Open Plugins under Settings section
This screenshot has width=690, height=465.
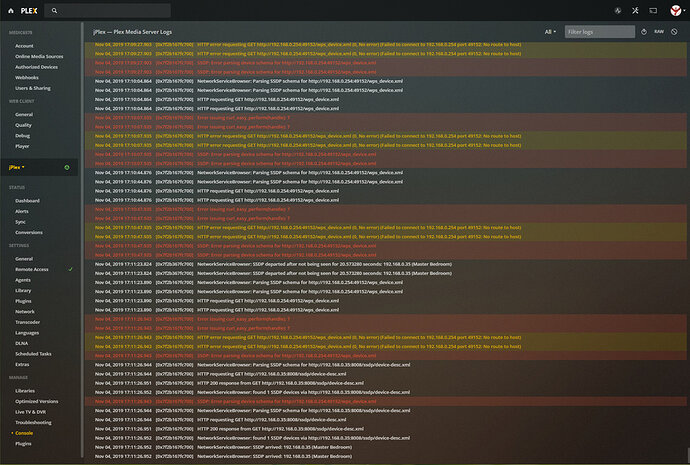coord(23,301)
